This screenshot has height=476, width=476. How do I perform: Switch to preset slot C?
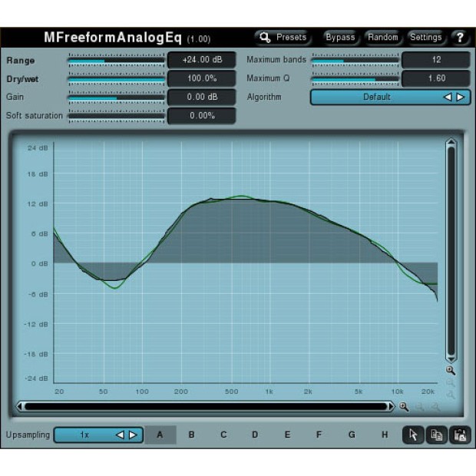click(x=223, y=435)
